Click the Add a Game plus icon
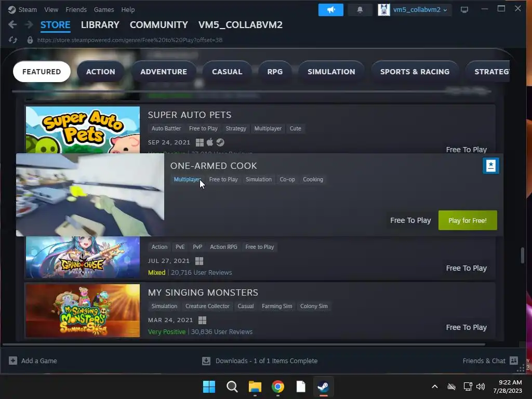Viewport: 532px width, 399px height. pos(13,361)
